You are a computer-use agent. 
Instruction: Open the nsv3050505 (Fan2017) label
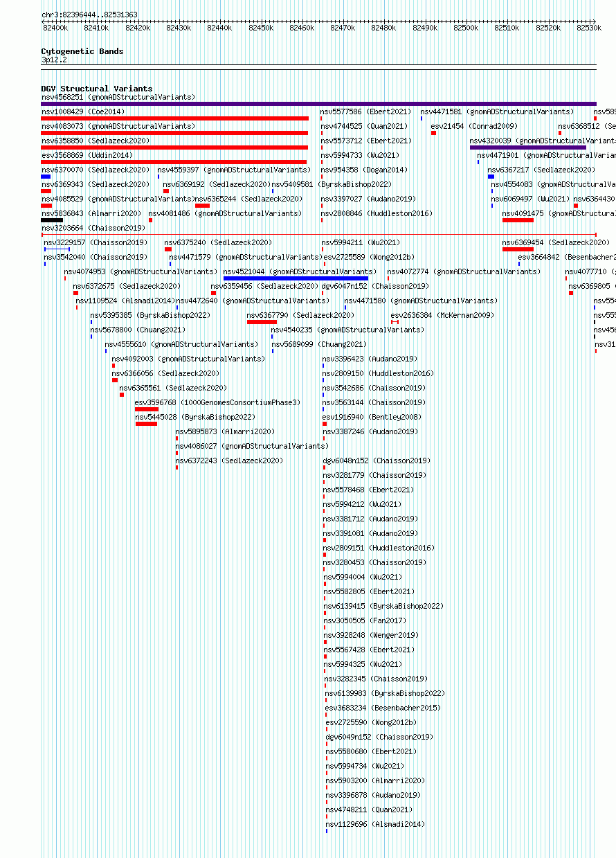(365, 620)
